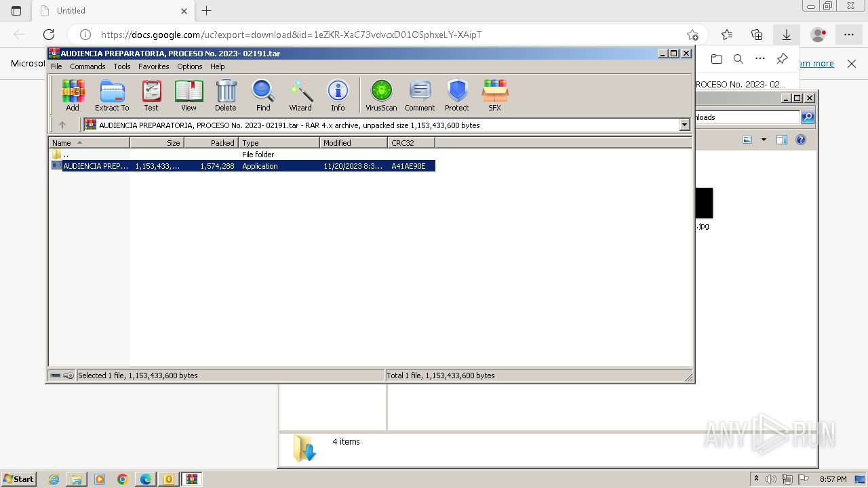Search downloads magnifier icon
868x488 pixels.
[738, 59]
